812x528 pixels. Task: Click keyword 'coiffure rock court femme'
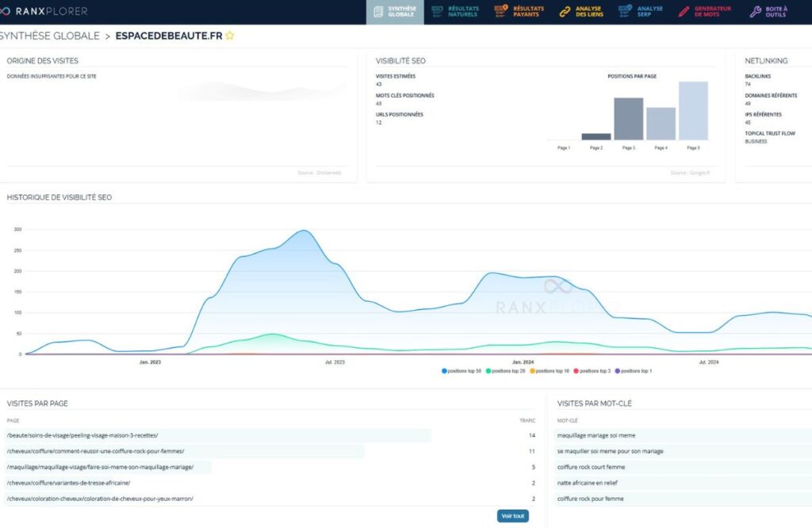click(x=591, y=467)
